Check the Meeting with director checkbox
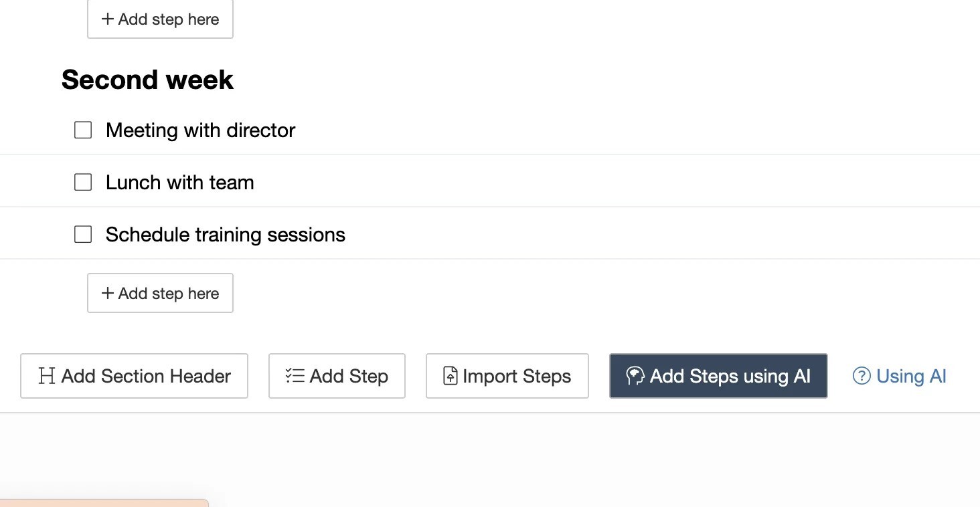Viewport: 980px width, 507px height. 83,130
